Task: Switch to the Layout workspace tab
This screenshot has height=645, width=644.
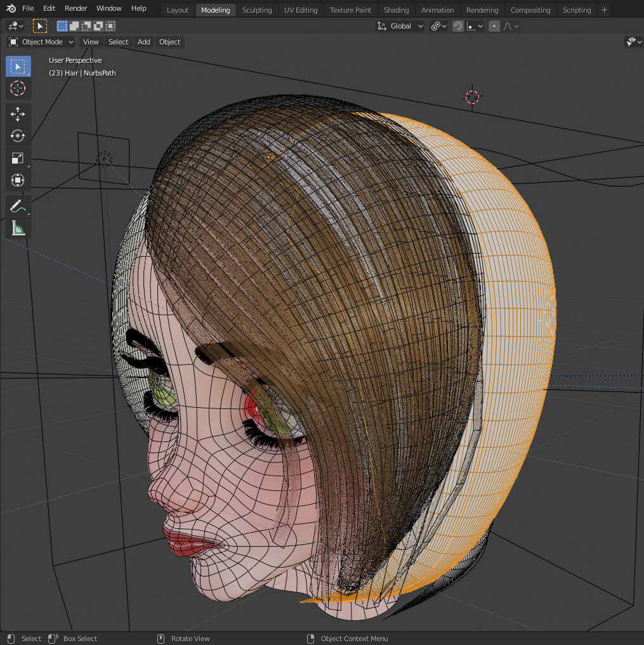Action: (178, 10)
